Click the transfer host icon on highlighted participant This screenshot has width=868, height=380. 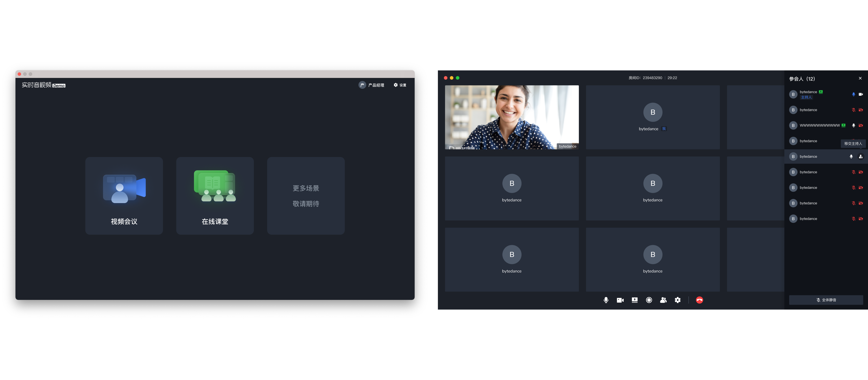861,156
